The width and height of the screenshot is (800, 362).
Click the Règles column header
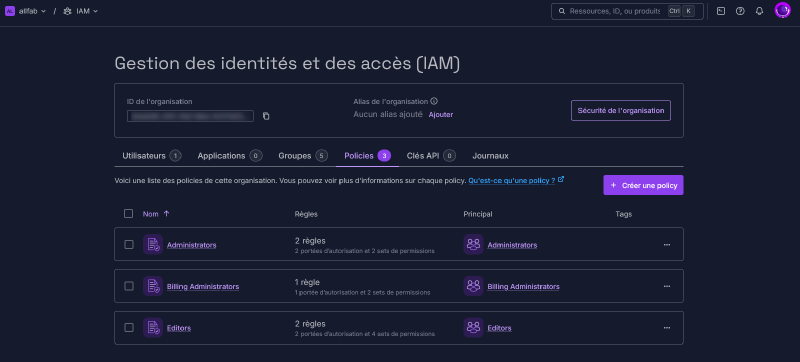click(x=306, y=214)
